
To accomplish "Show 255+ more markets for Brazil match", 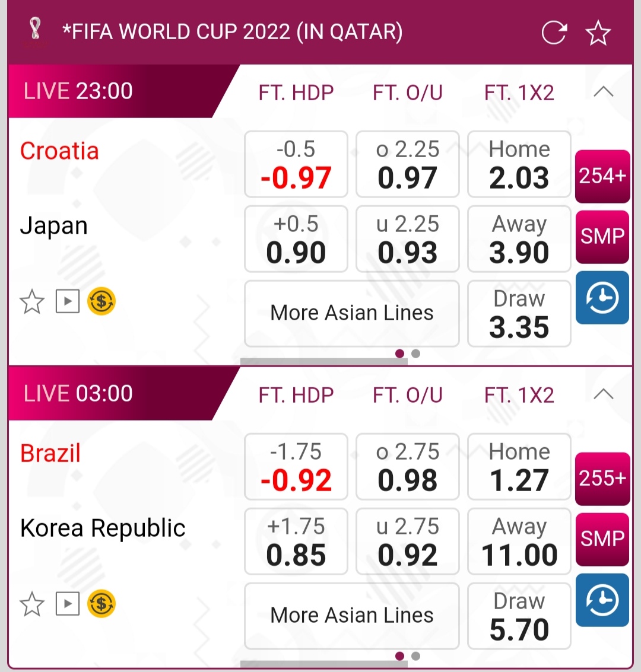I will pyautogui.click(x=602, y=479).
